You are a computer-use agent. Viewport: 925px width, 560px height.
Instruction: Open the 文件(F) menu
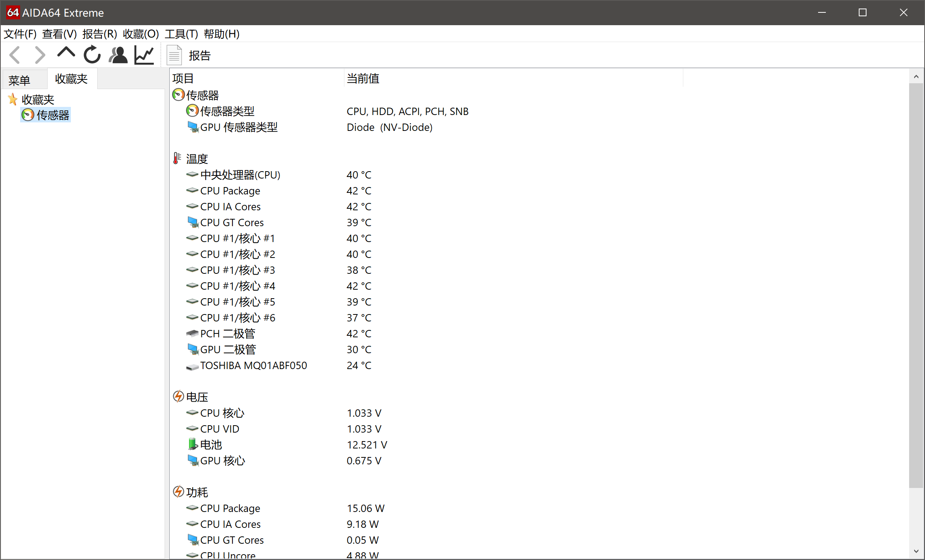click(20, 34)
